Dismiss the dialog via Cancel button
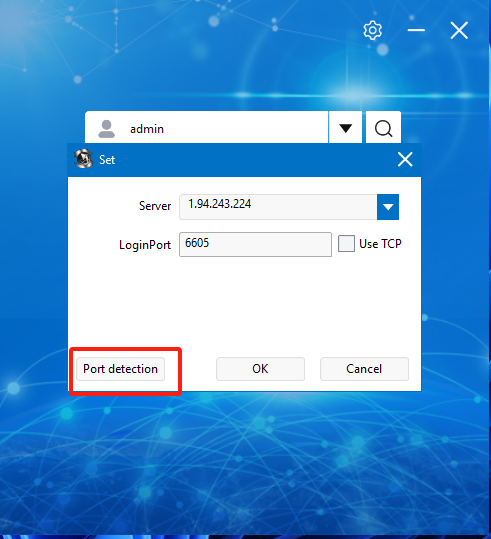The height and width of the screenshot is (539, 491). pyautogui.click(x=364, y=369)
